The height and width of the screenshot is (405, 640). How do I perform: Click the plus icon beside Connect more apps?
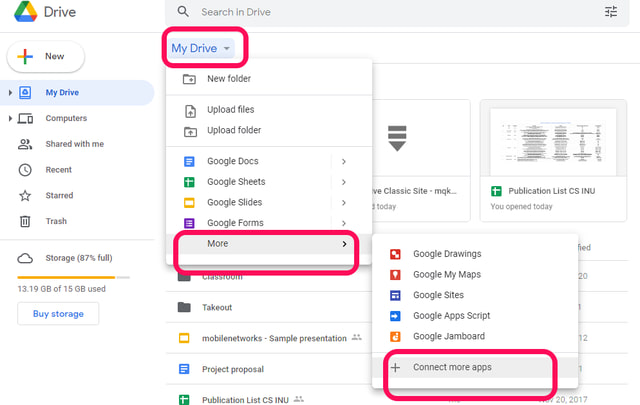point(395,367)
